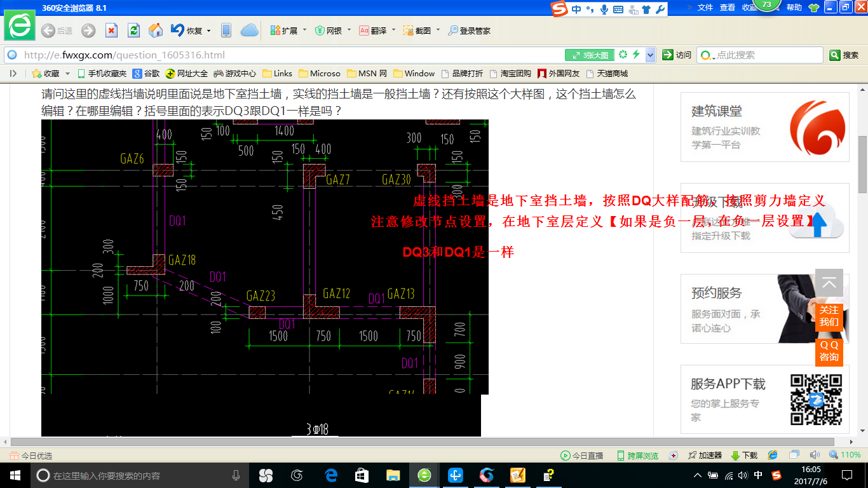868x488 pixels.
Task: Click the IE browser mode icon
Action: click(773, 455)
